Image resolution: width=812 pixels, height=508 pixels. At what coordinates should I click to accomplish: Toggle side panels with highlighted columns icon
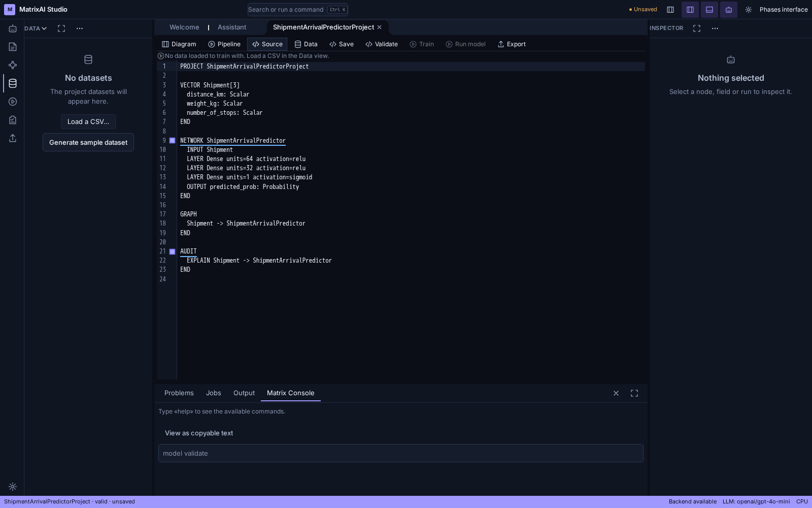tap(690, 10)
